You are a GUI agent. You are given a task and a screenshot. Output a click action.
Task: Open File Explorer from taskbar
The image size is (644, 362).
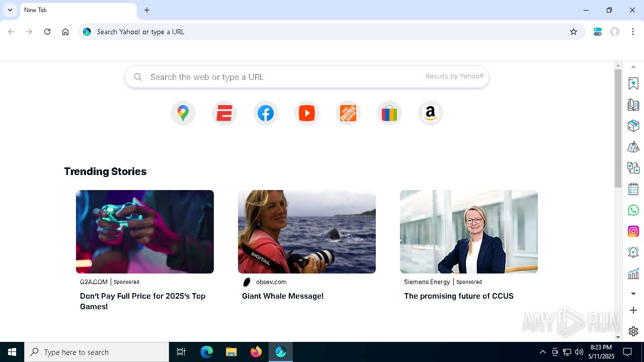(231, 352)
